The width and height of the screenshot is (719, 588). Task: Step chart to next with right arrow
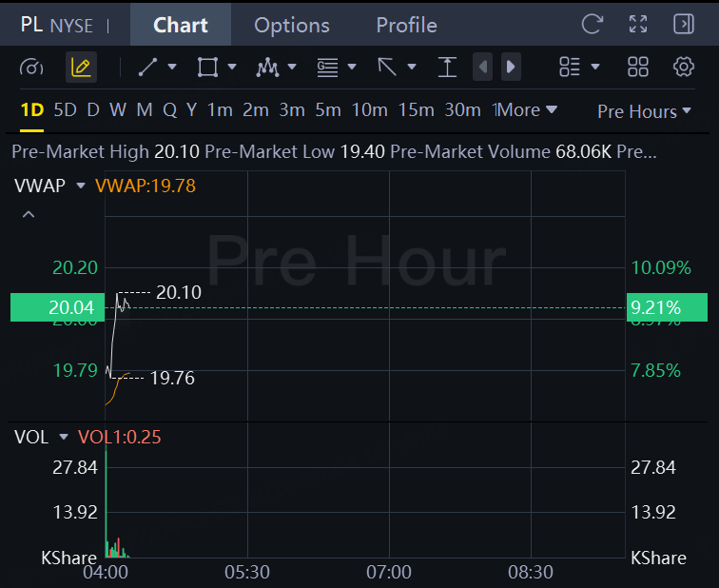point(511,67)
